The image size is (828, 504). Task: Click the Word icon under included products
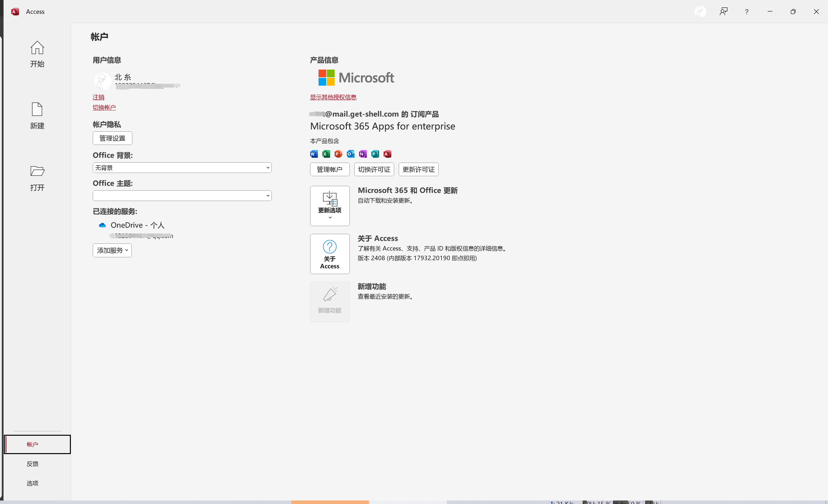click(314, 154)
